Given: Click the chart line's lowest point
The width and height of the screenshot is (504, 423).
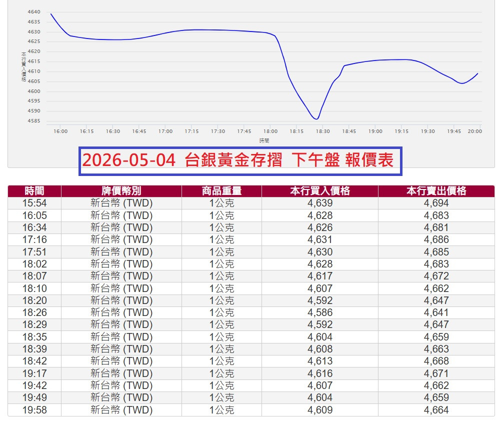Looking at the screenshot, I should tap(316, 119).
